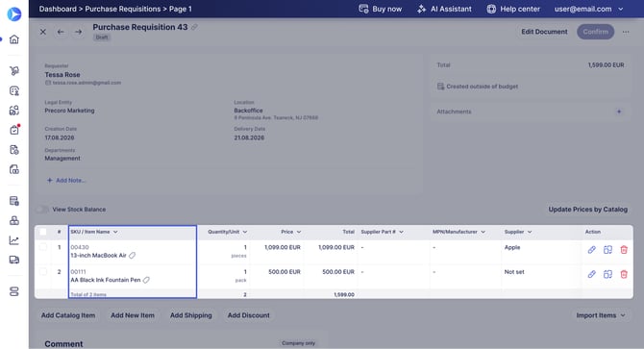The height and width of the screenshot is (349, 644).
Task: Open Price column dropdown
Action: pos(299,232)
